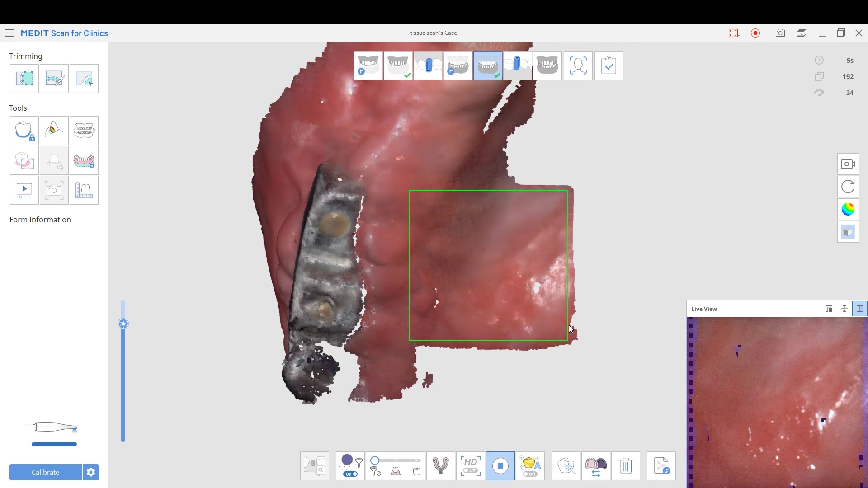Click the scanner handpiece status image
The height and width of the screenshot is (488, 868).
(51, 427)
